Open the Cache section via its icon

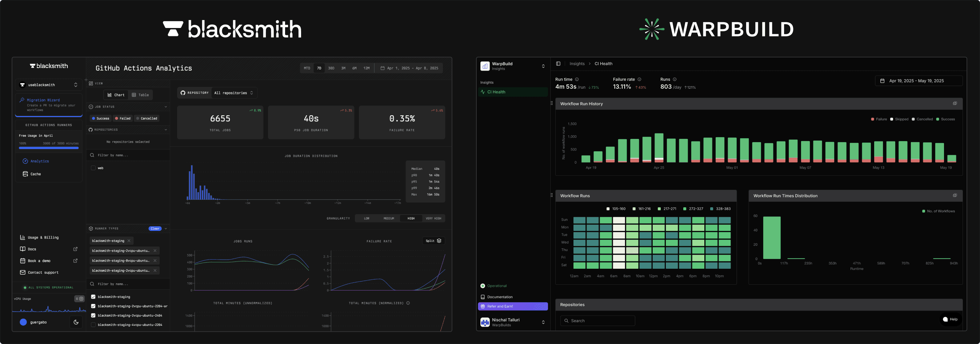[x=25, y=174]
